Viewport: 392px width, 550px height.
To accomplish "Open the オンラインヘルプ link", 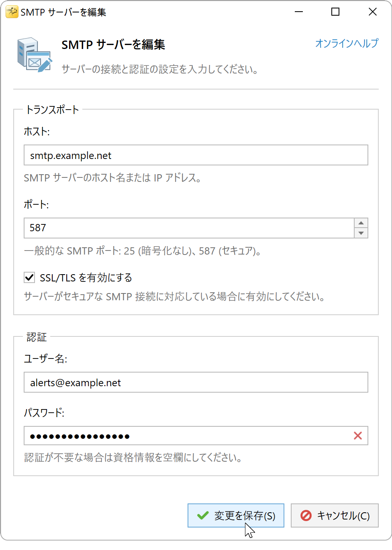I will [x=347, y=43].
